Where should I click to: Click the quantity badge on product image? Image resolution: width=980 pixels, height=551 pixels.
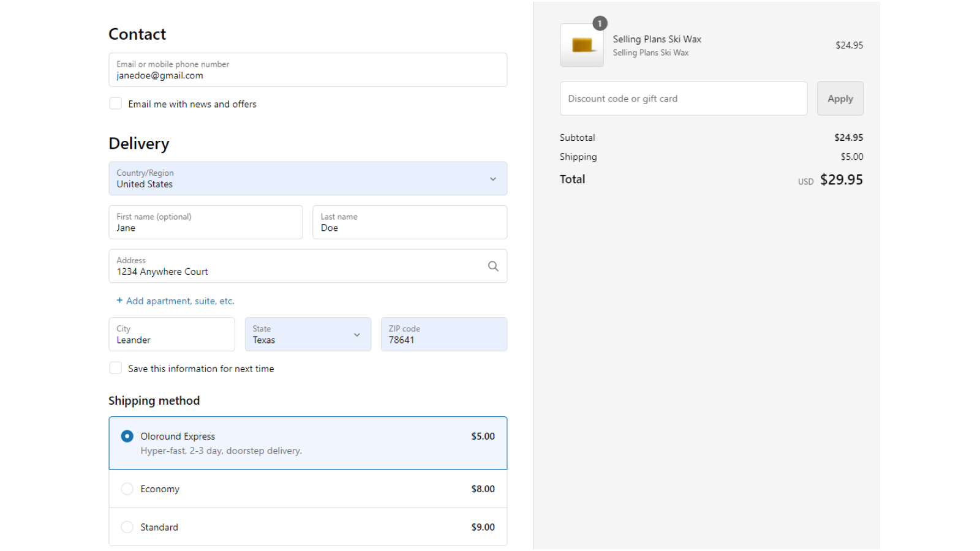point(600,23)
